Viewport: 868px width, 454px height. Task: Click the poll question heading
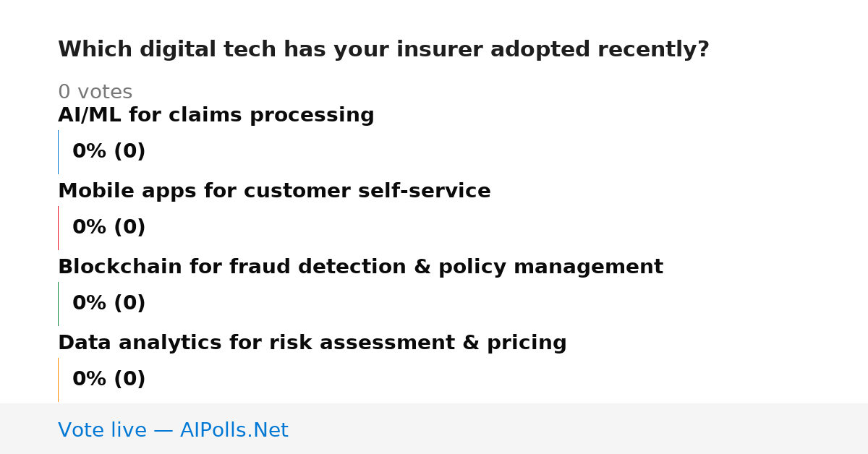click(383, 50)
